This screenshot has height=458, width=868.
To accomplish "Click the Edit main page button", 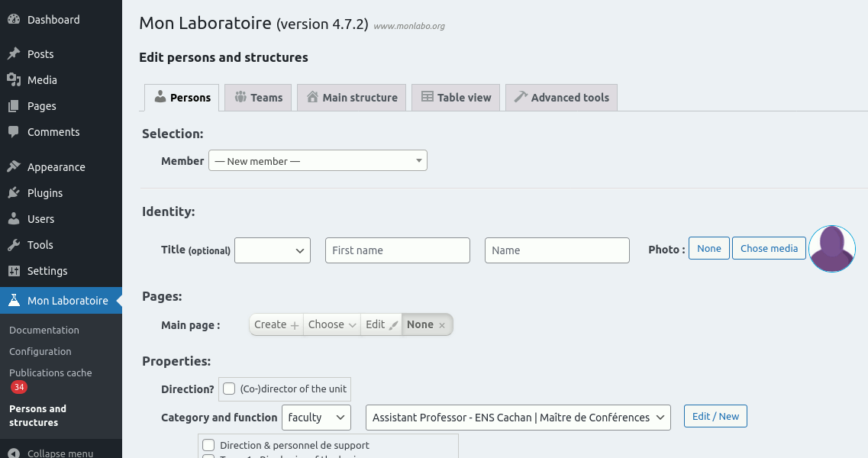I will click(x=382, y=324).
